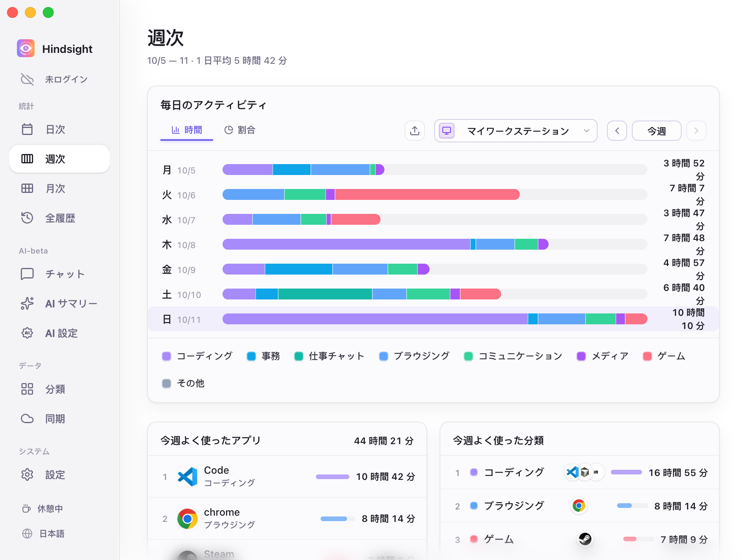Click Code usage bar 10 時間 42 分
Screen dimensions: 747x560
pyautogui.click(x=333, y=477)
